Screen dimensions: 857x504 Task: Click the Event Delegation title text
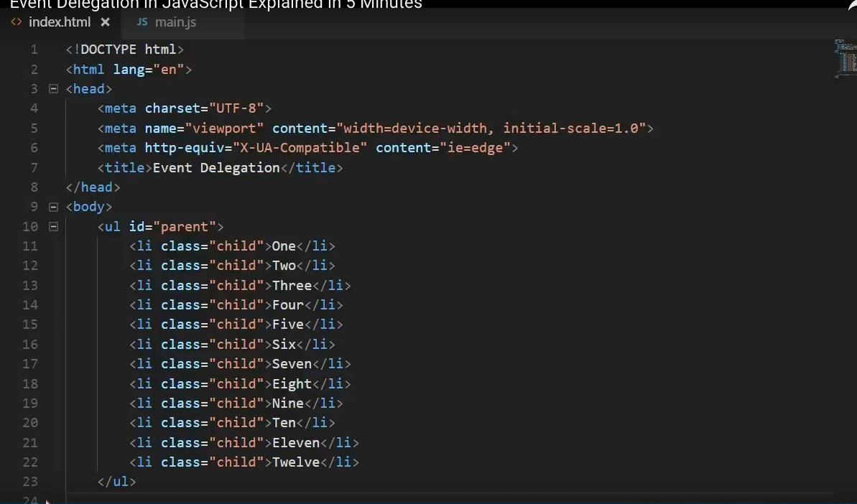click(216, 167)
